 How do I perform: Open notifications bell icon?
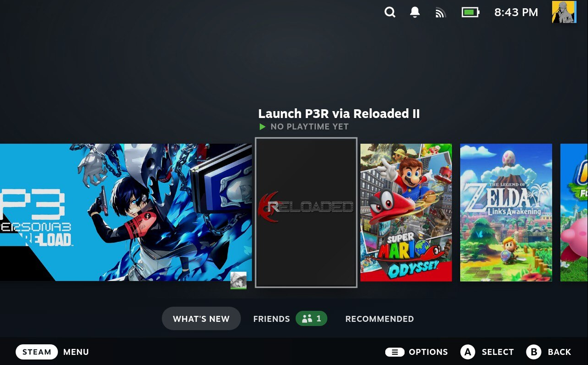point(415,12)
